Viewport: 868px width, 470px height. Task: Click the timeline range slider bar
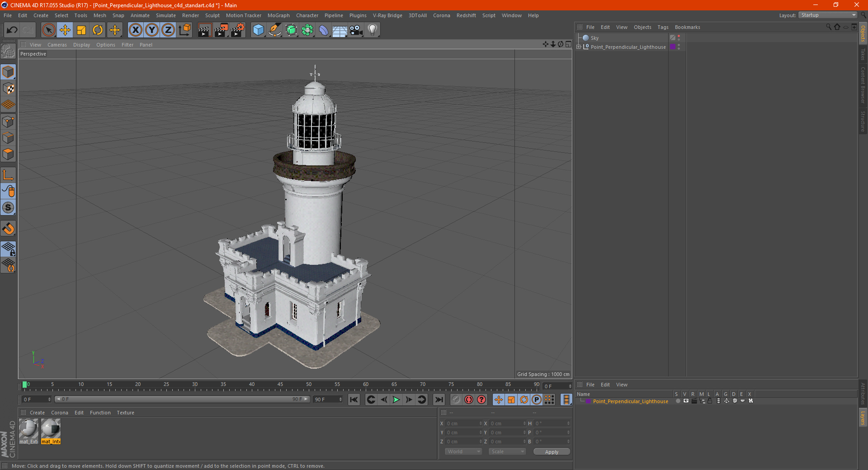(x=182, y=399)
